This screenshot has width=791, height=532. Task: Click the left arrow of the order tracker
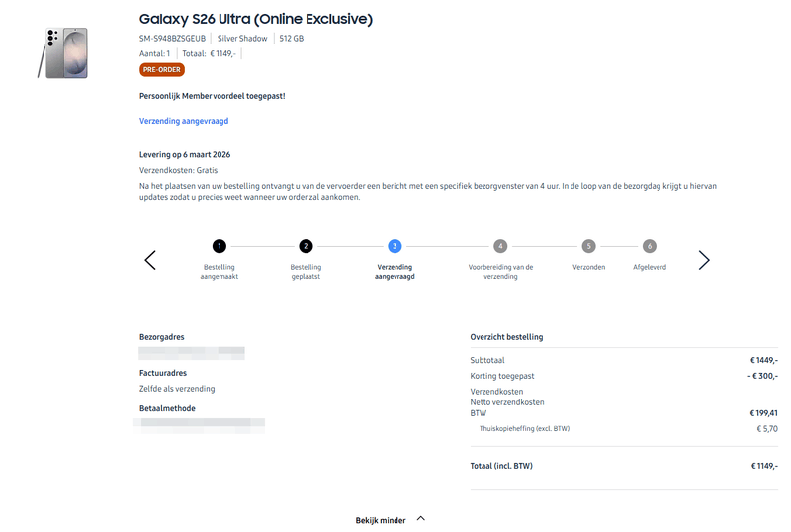tap(150, 260)
